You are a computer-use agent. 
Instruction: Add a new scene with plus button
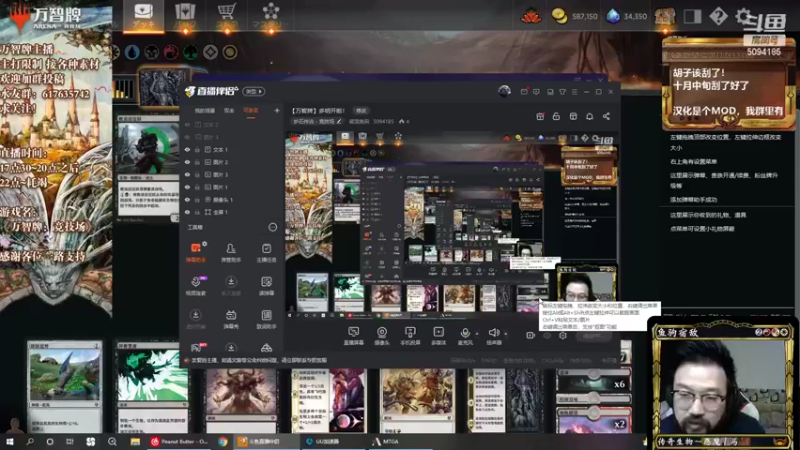(x=277, y=110)
